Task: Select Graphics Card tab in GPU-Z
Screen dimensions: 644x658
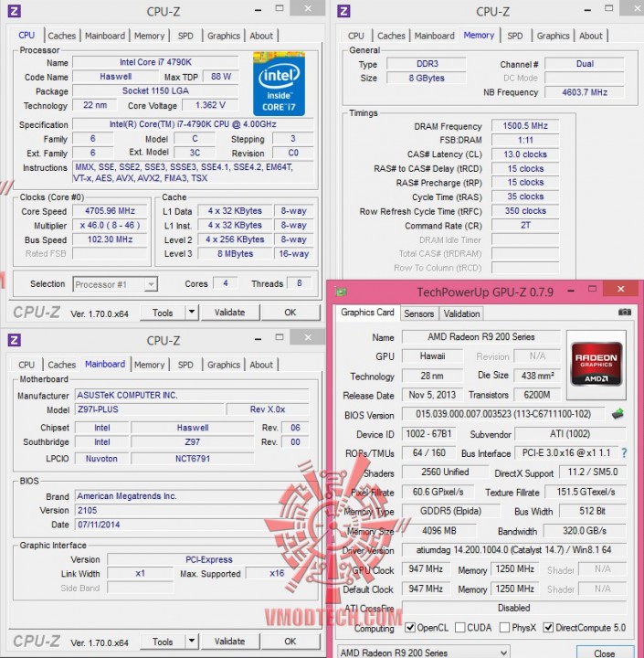Action: pyautogui.click(x=367, y=313)
